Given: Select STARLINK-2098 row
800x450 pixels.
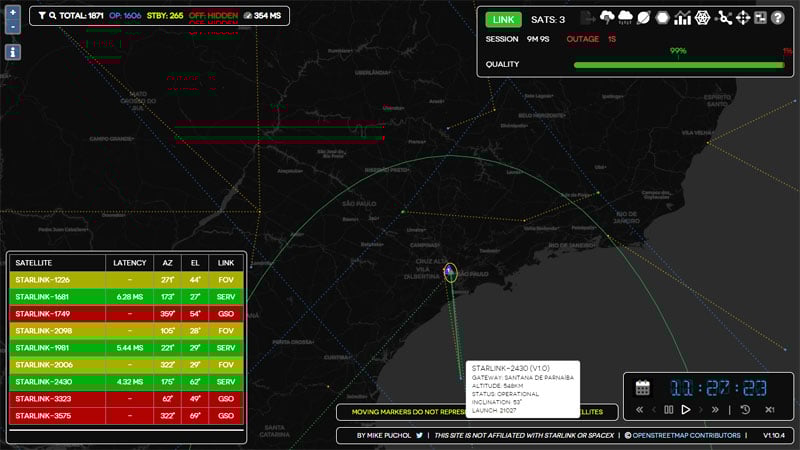Looking at the screenshot, I should point(126,331).
